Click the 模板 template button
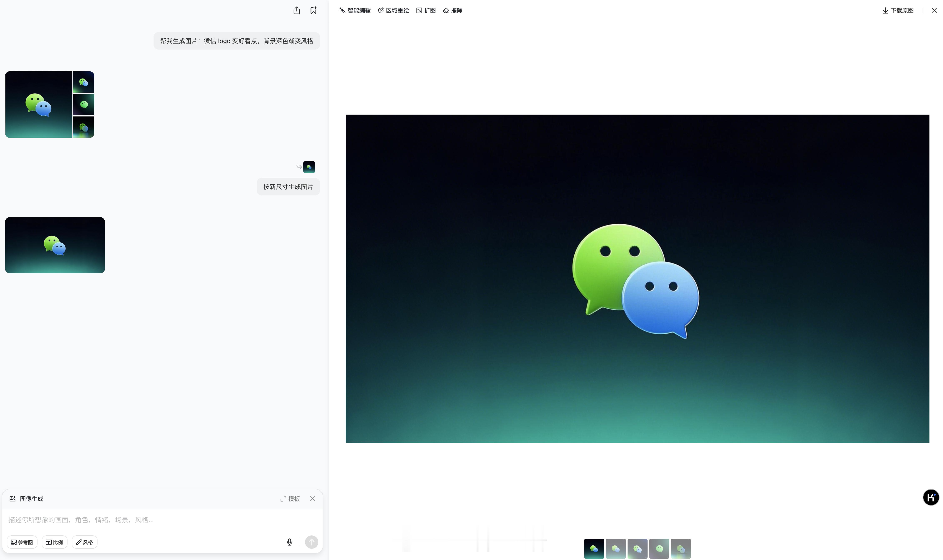 290,499
